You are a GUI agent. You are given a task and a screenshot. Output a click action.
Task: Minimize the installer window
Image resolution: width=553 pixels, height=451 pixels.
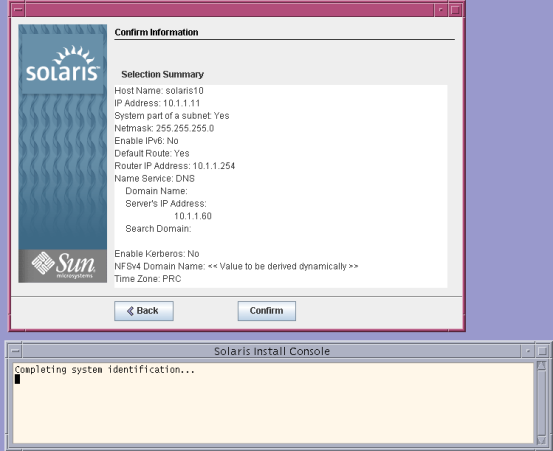click(440, 10)
